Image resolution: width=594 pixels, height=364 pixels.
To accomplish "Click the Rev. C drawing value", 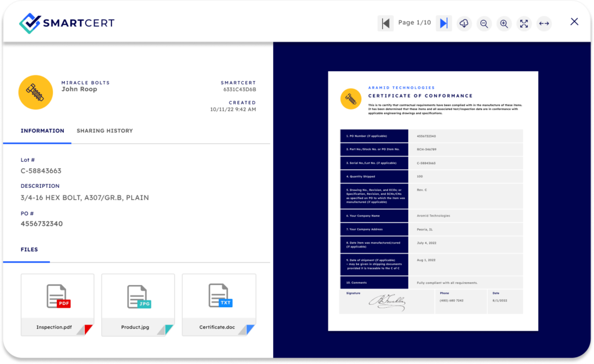I will [x=422, y=190].
